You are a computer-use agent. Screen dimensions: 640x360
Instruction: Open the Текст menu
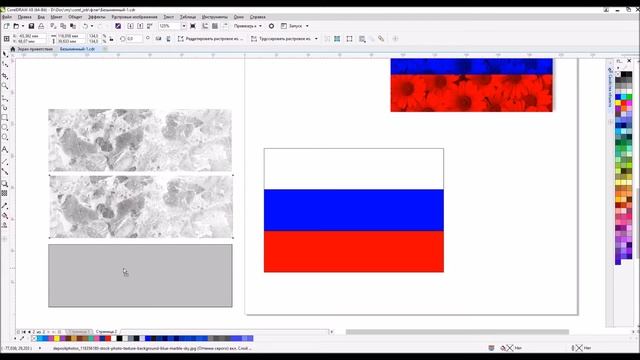pyautogui.click(x=169, y=17)
